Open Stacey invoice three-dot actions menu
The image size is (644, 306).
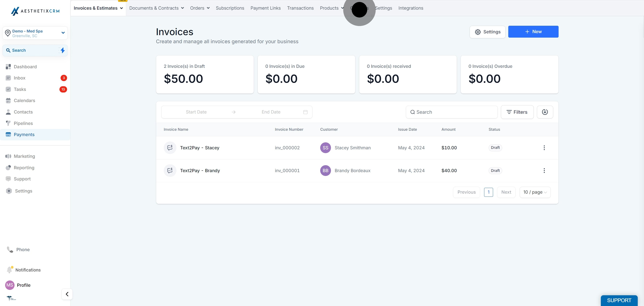click(x=544, y=148)
